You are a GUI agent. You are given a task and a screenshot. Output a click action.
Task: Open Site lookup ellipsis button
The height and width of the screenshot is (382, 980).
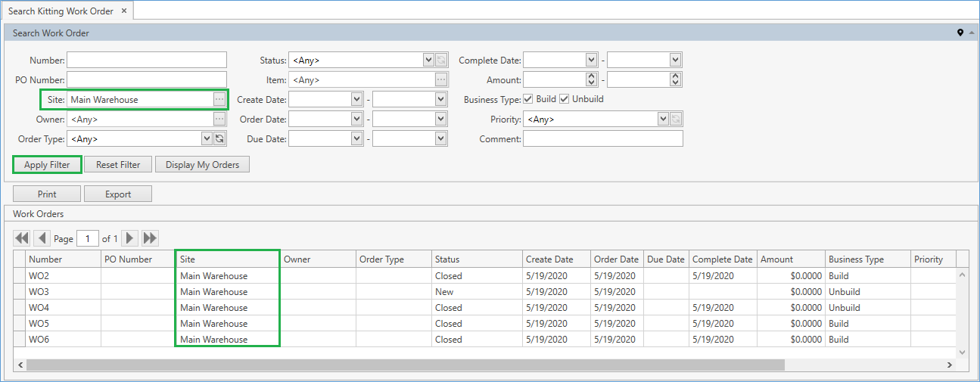click(219, 99)
